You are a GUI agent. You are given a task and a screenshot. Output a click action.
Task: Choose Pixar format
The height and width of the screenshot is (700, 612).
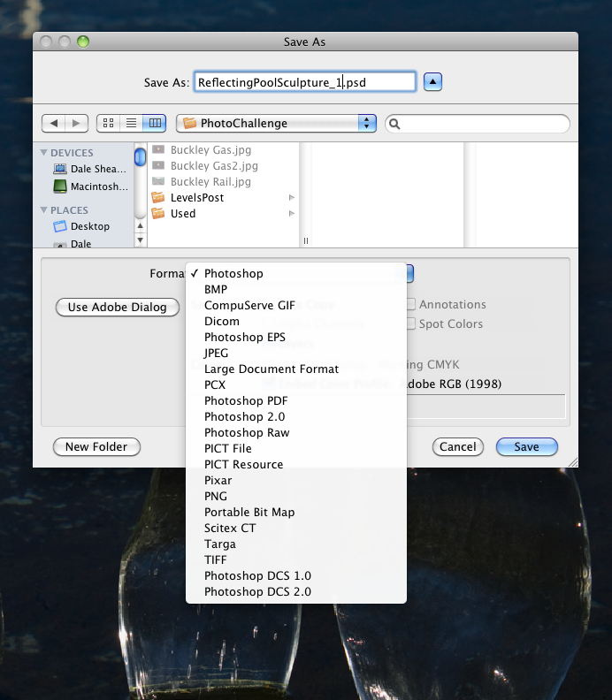click(295, 480)
